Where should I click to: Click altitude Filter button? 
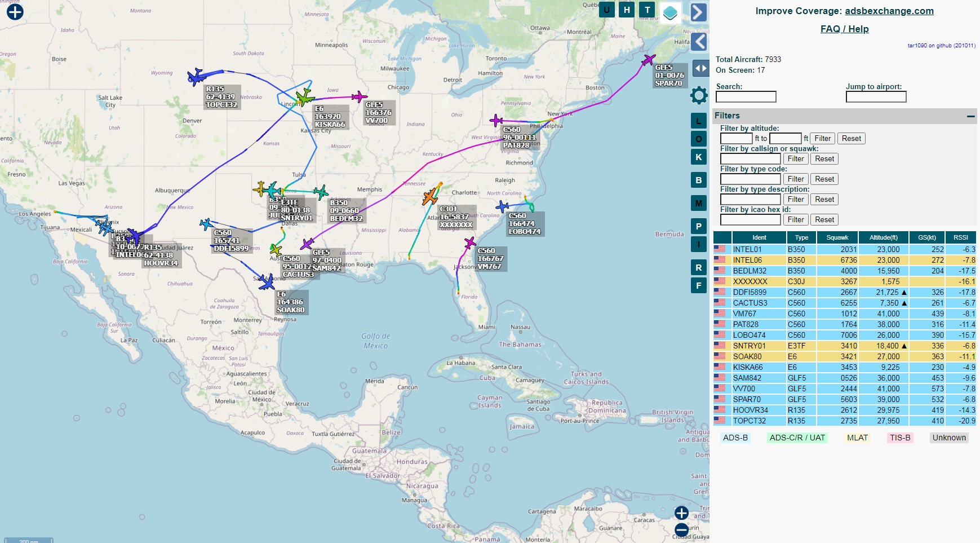822,138
